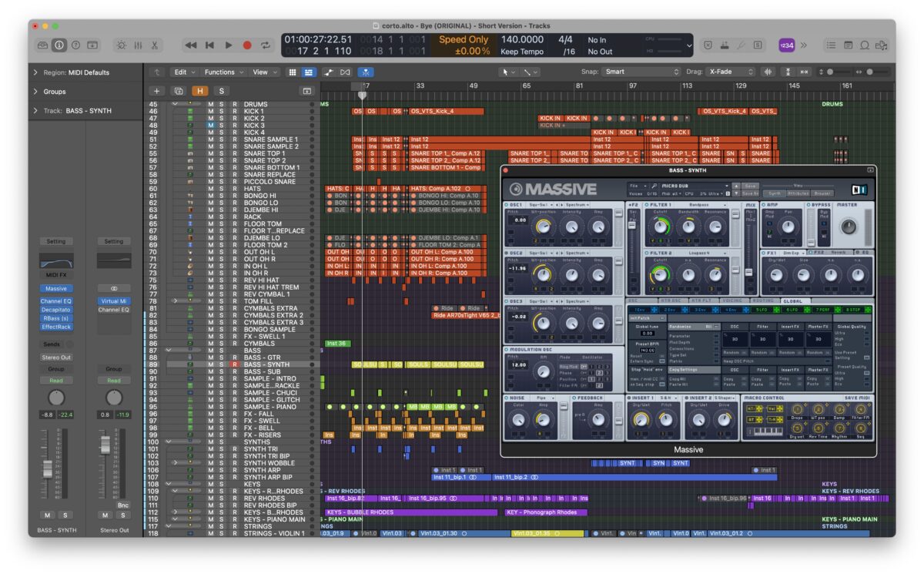Click the Horizontal Auto Zoom button

pos(805,72)
